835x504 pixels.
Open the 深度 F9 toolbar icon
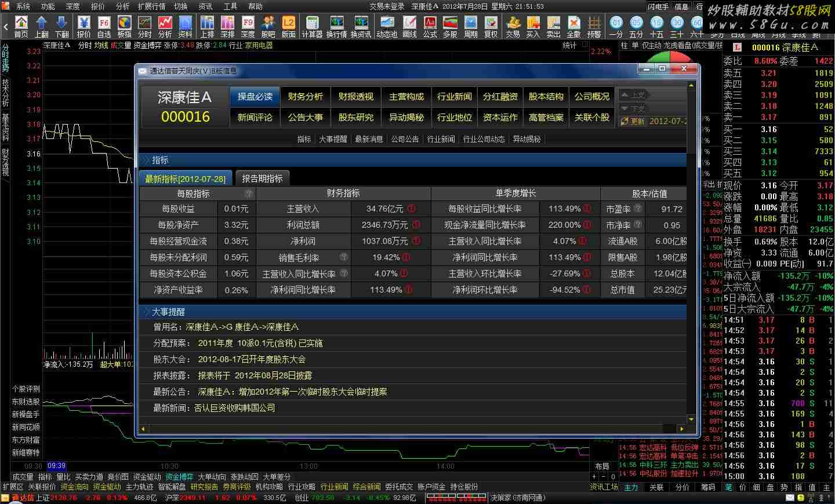pyautogui.click(x=248, y=27)
